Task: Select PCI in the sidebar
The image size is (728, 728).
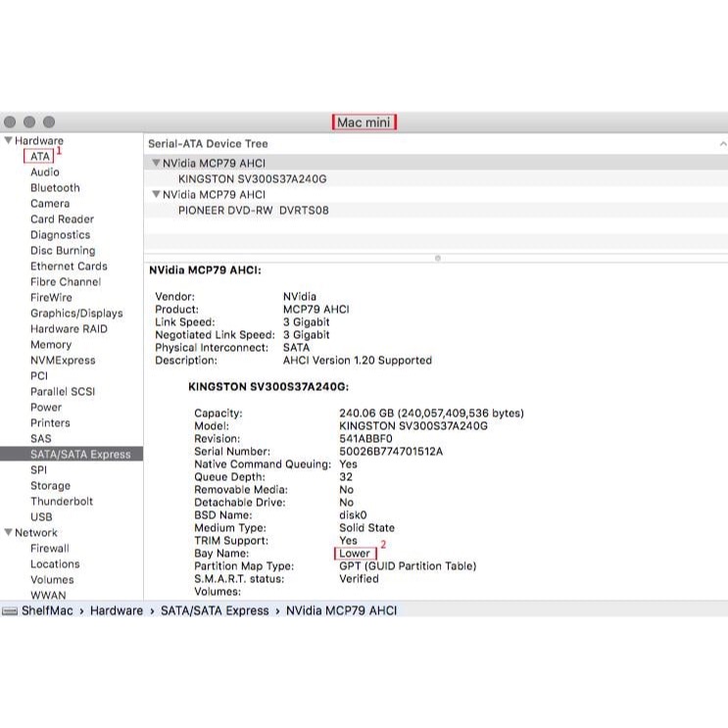Action: (39, 376)
